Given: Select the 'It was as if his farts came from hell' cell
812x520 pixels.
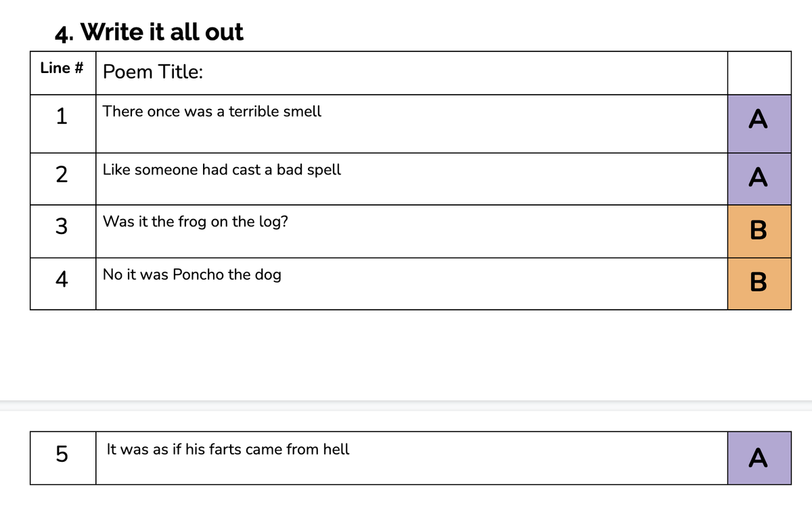Looking at the screenshot, I should coord(411,458).
